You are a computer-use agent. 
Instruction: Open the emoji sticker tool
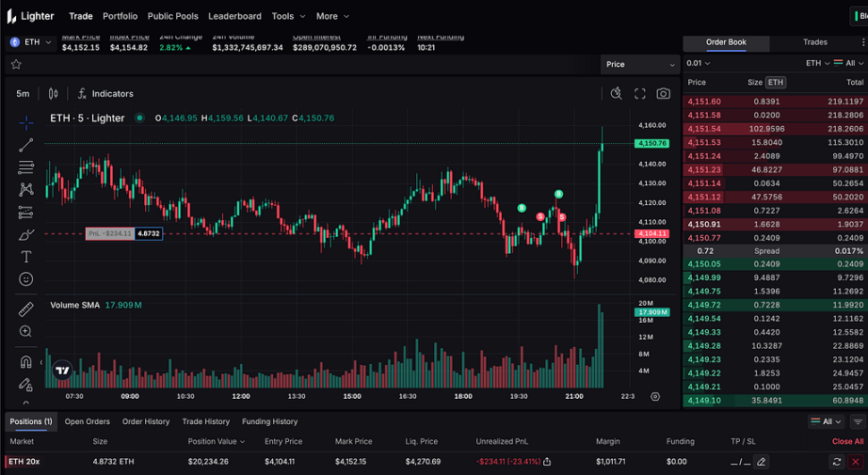tap(25, 279)
